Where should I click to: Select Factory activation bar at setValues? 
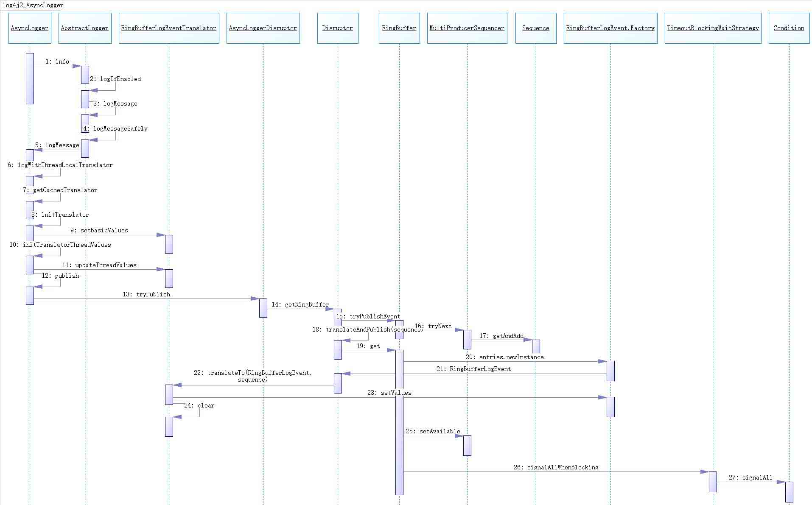[x=610, y=407]
